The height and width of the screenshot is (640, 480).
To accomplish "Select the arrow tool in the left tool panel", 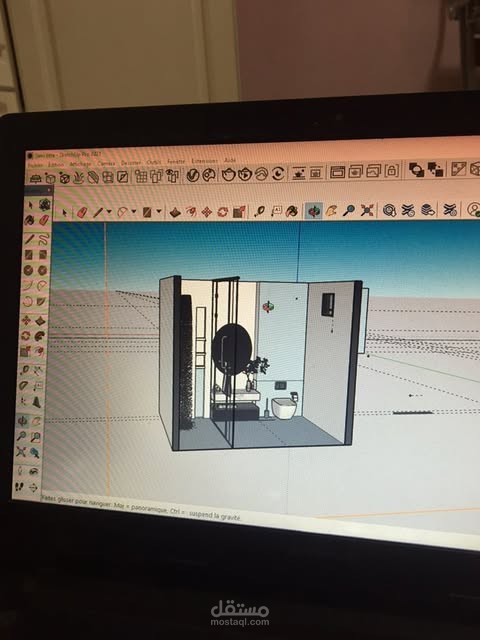I will tap(30, 204).
